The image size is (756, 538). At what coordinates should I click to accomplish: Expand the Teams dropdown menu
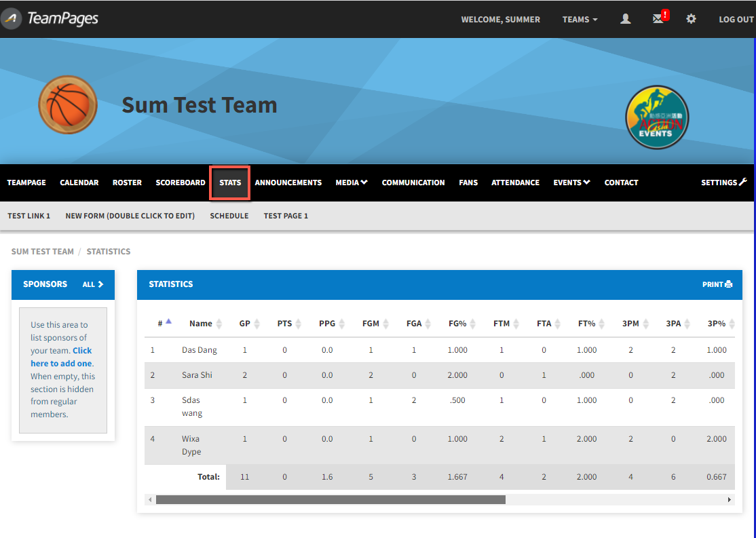pyautogui.click(x=580, y=20)
